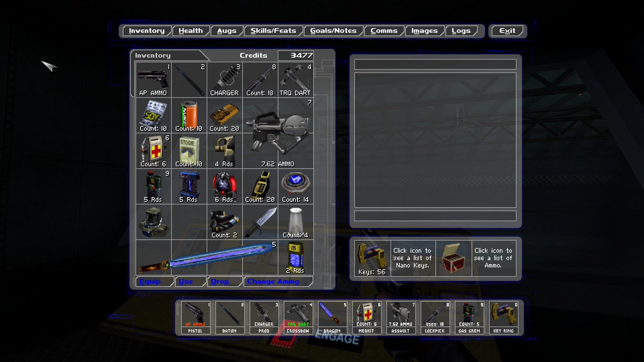Choose GAS GREN belt slot 9

click(x=469, y=317)
